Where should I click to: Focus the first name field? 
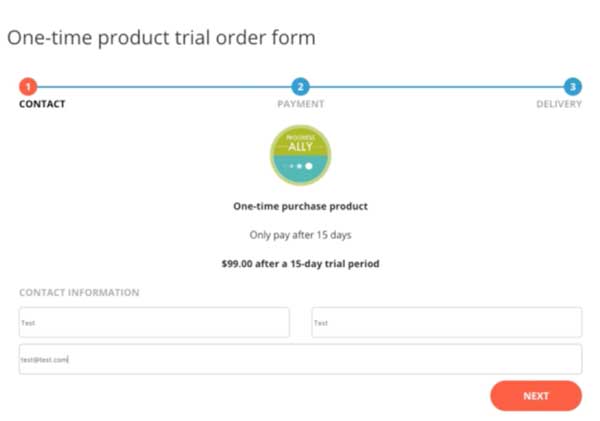pos(154,322)
